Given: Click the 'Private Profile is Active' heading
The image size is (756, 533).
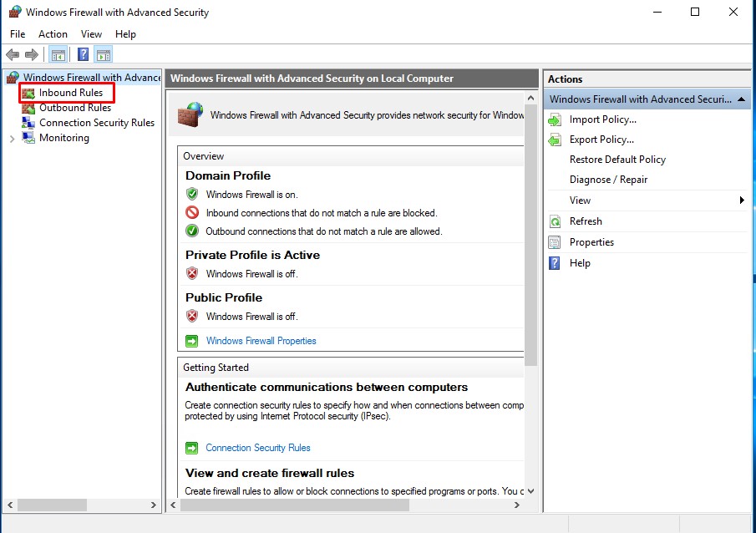Looking at the screenshot, I should (x=252, y=255).
